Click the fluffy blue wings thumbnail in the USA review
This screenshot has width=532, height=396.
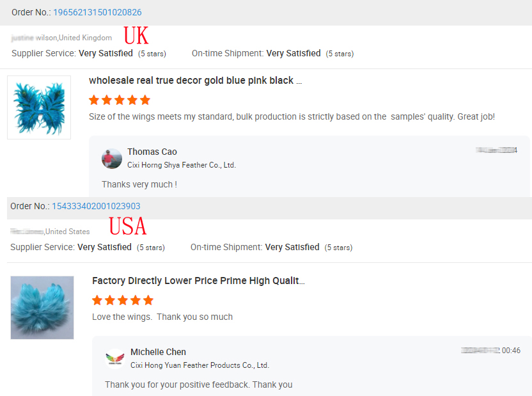pyautogui.click(x=42, y=308)
